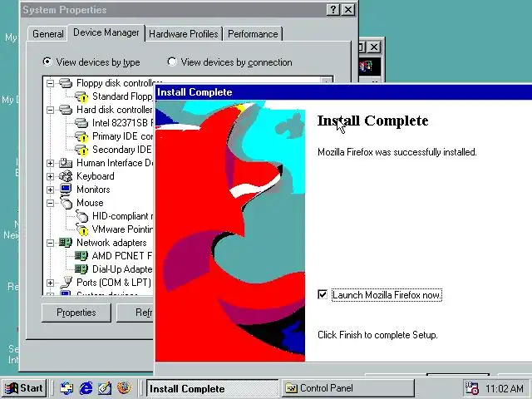
Task: Select the Keyboard text in device tree
Action: click(x=96, y=176)
